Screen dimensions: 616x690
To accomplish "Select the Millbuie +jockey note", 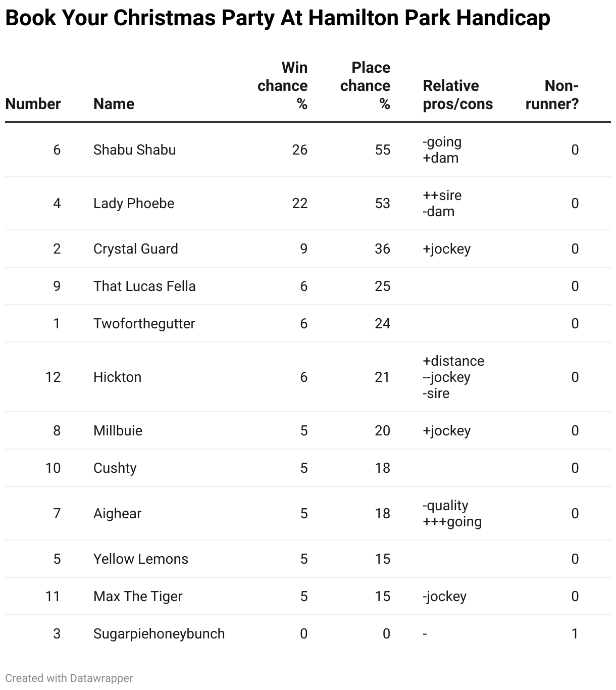I will coord(446,431).
